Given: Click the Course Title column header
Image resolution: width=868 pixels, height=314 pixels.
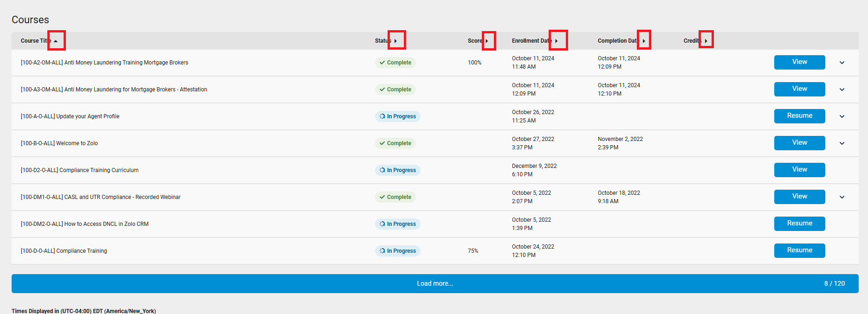Looking at the screenshot, I should tap(36, 41).
